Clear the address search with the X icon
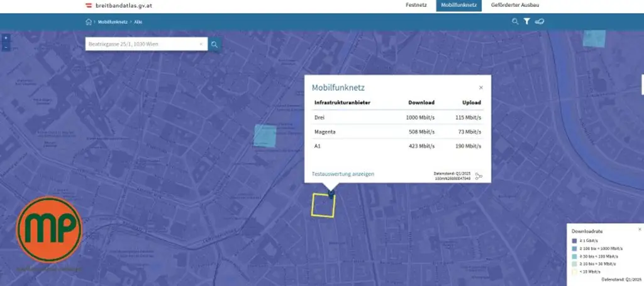This screenshot has width=644, height=286. (x=201, y=45)
